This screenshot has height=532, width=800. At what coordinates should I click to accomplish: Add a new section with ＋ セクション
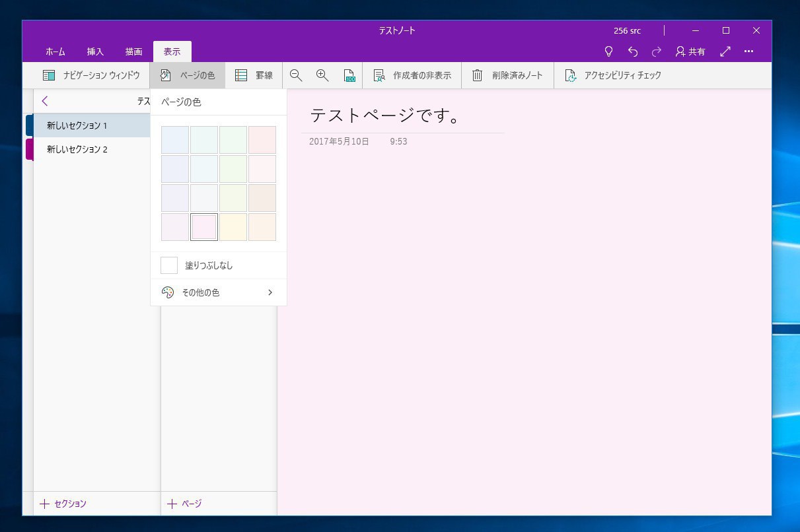coord(63,504)
